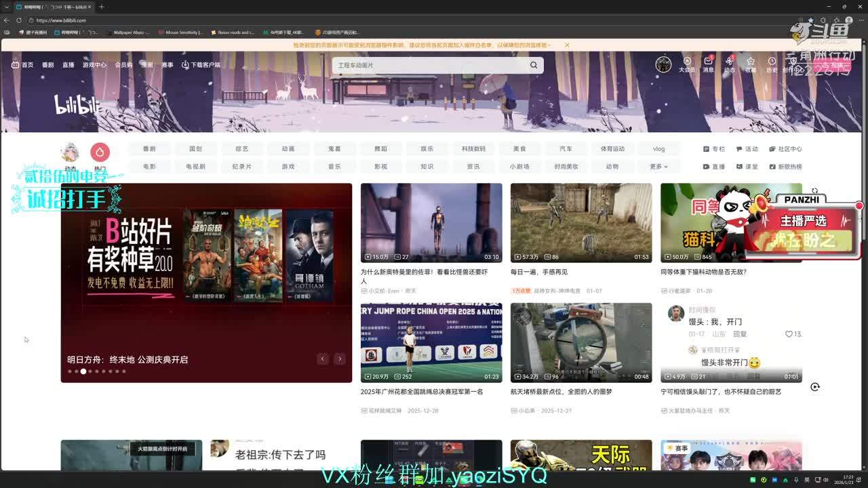
Task: Open the 收藏 favorites star icon
Action: pyautogui.click(x=751, y=62)
